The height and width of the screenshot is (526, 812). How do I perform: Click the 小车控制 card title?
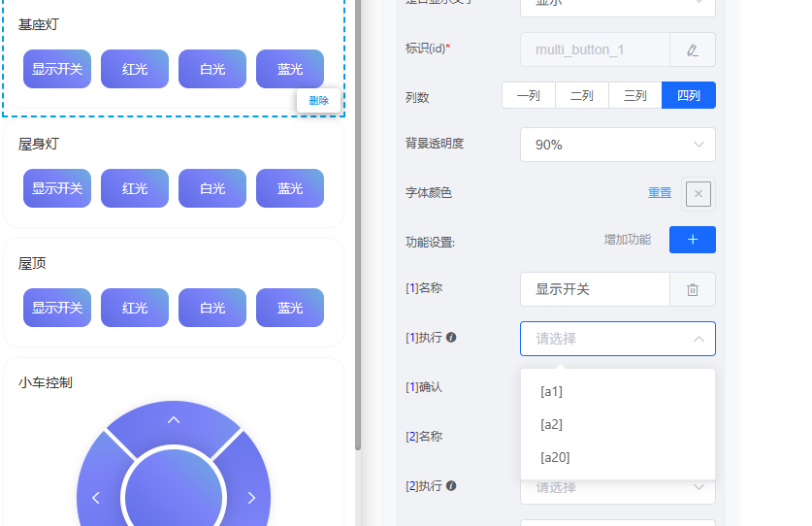46,382
